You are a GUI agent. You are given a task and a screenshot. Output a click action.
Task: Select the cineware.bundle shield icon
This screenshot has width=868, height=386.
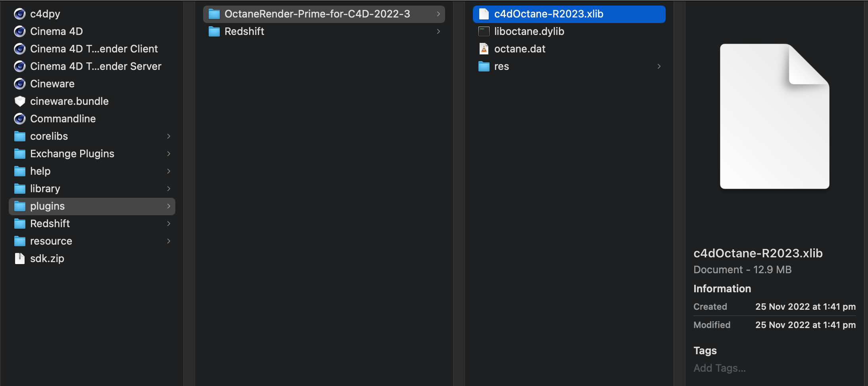19,101
